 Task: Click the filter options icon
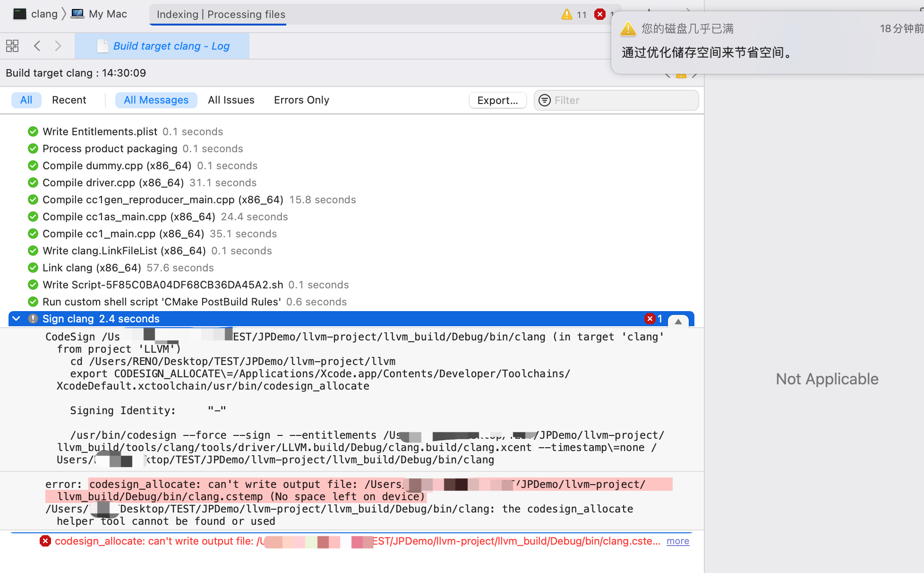click(545, 100)
